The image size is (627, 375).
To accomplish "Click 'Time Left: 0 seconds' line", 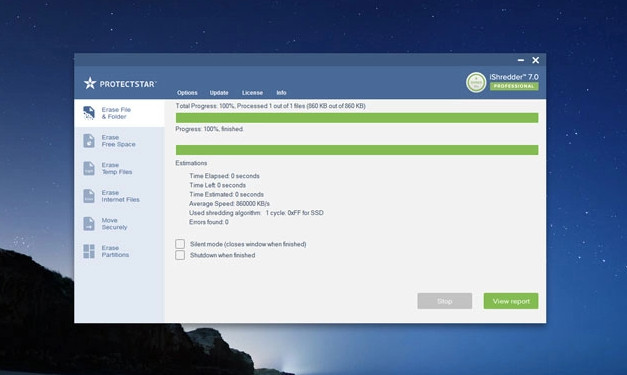I will click(218, 185).
